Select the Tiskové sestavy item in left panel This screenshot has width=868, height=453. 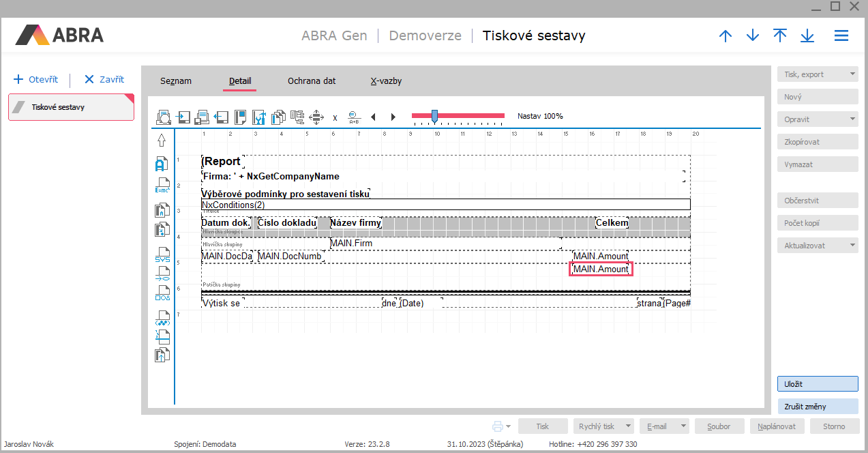point(71,107)
